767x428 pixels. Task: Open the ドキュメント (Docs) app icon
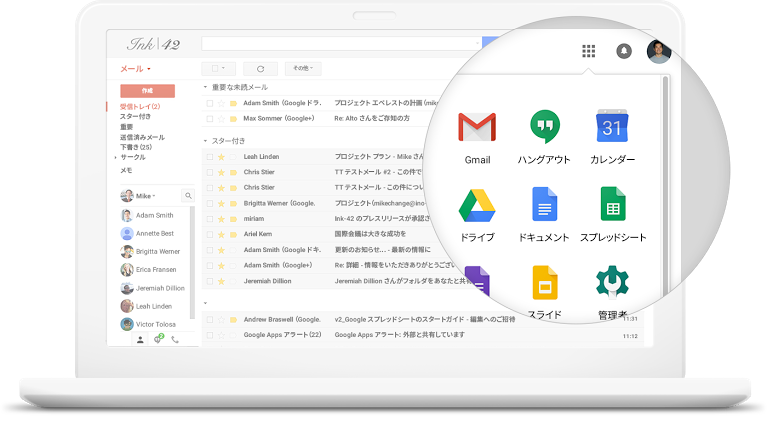[x=544, y=204]
